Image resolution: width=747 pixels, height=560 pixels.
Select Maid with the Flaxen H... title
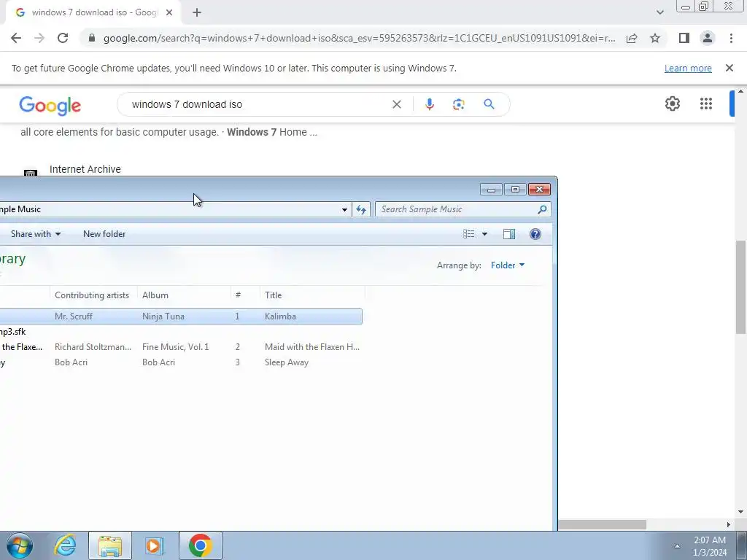[312, 347]
